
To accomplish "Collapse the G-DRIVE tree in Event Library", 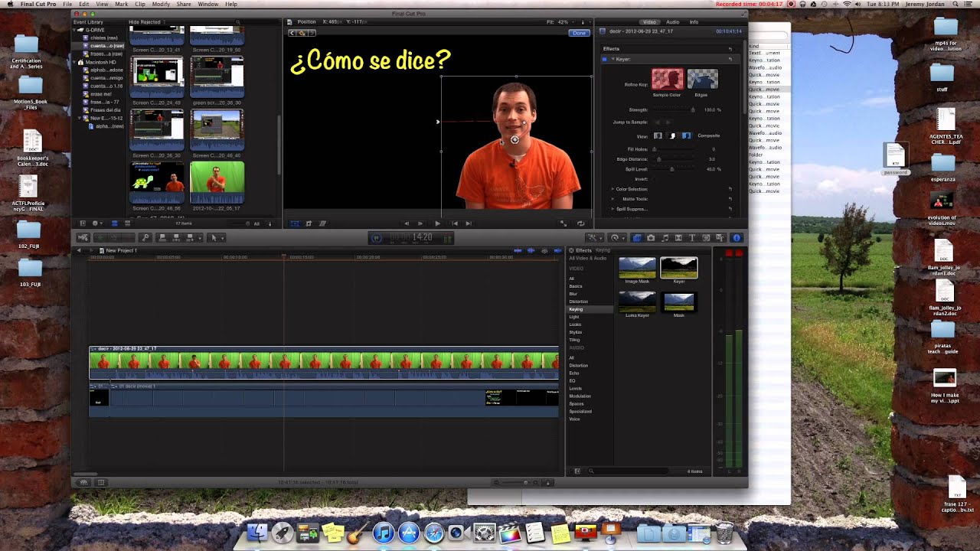I will [74, 30].
